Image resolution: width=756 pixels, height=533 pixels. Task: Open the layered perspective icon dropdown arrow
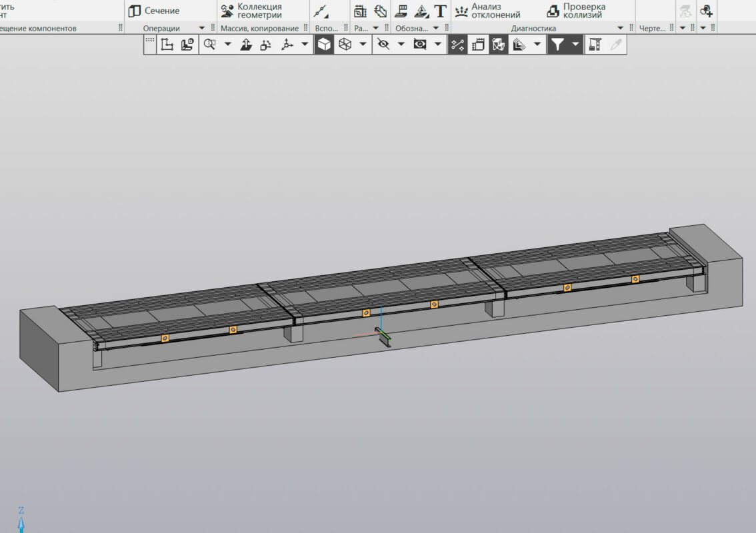coord(537,45)
